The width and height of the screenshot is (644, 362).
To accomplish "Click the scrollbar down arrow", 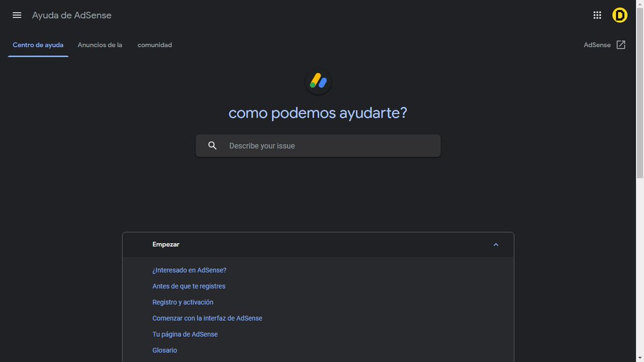I will (640, 358).
